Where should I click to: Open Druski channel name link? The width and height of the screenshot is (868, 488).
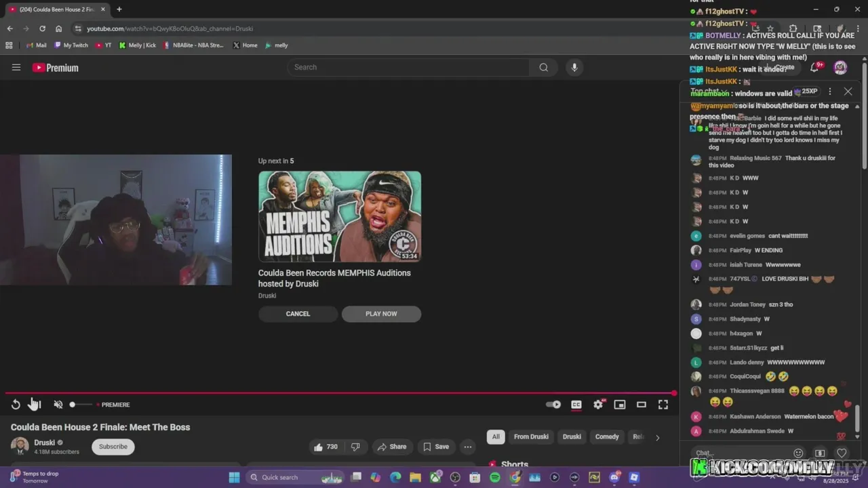(45, 443)
